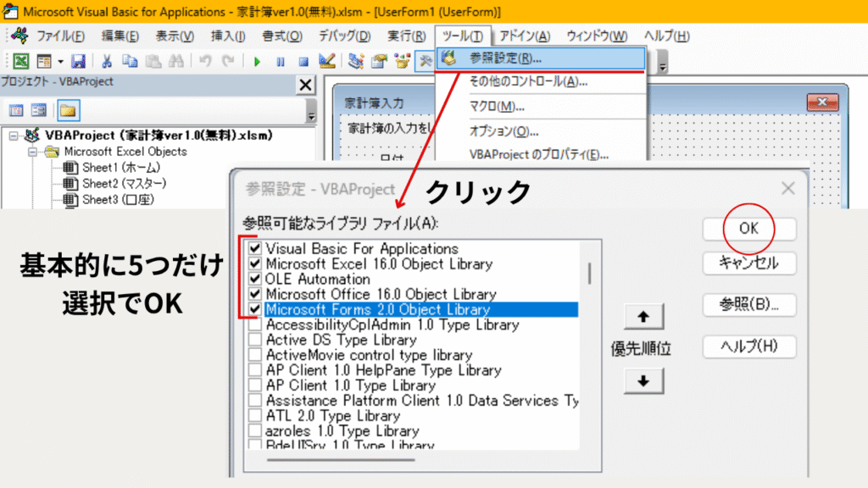Open the Properties Window toolbar icon

pyautogui.click(x=379, y=61)
